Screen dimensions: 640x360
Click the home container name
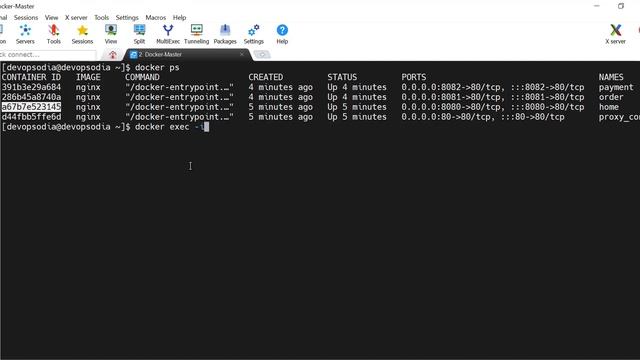609,107
